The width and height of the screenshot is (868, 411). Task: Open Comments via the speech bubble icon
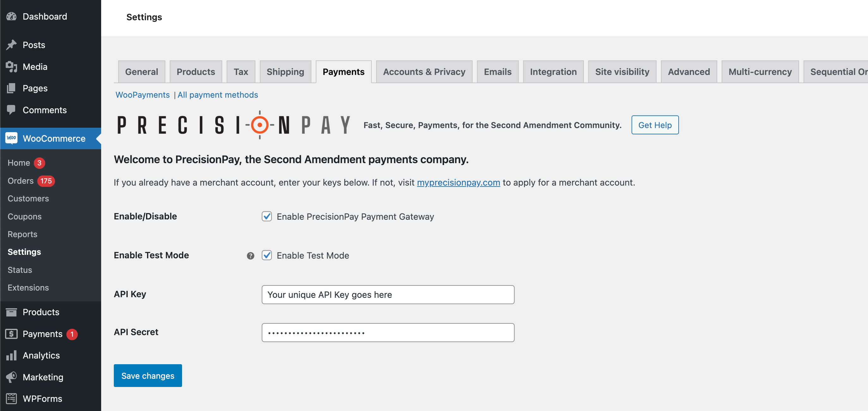pos(11,110)
